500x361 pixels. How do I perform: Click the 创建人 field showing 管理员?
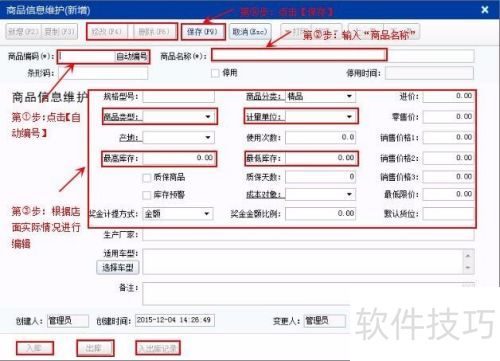[68, 321]
